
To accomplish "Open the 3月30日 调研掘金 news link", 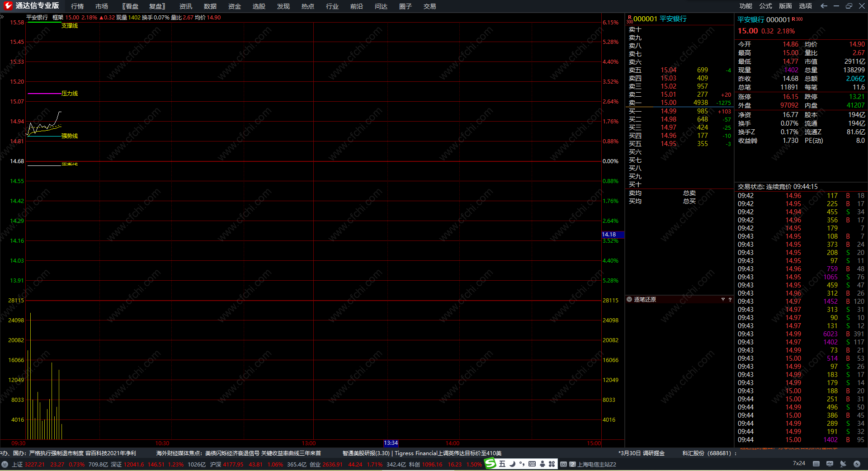I will pos(642,453).
